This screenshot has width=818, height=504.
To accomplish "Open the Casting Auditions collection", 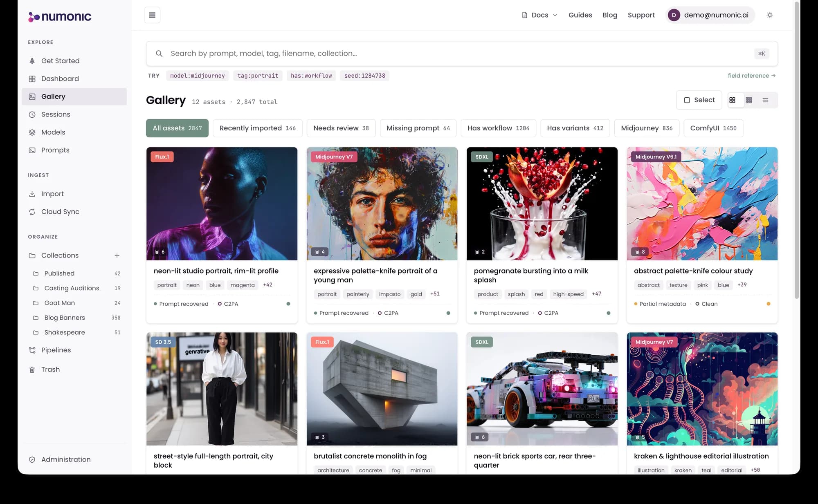I will pos(76,288).
